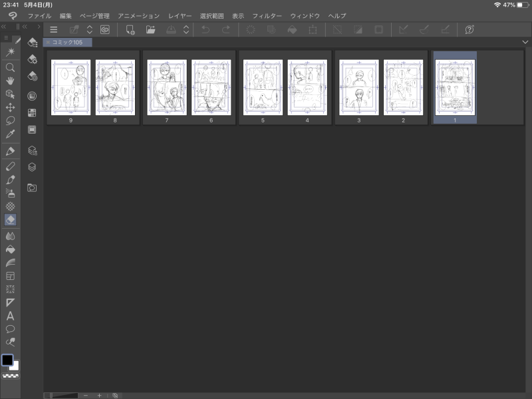Screen dimensions: 532x399
Task: Select the Airbrush tool
Action: (x=10, y=193)
